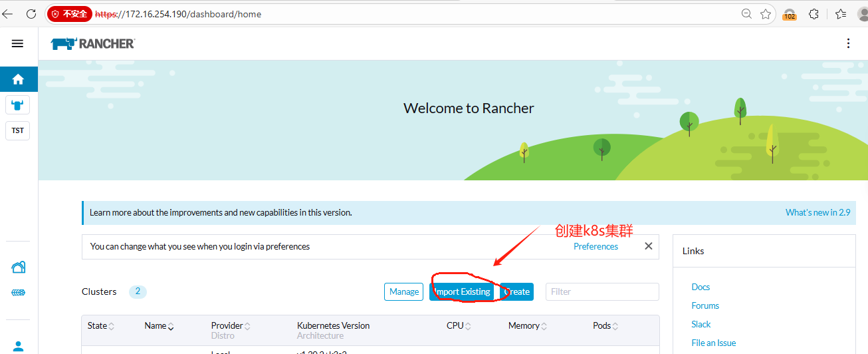Open the extension badge showing 102
The width and height of the screenshot is (868, 354).
coord(790,14)
